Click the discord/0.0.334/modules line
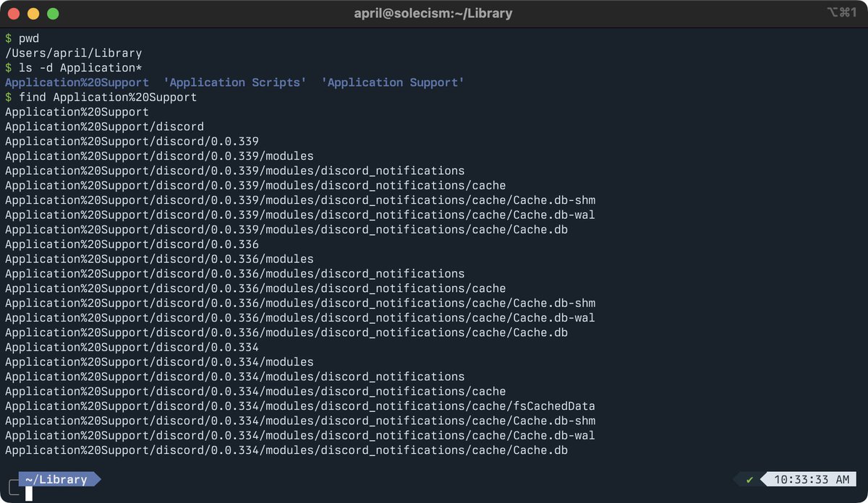The width and height of the screenshot is (868, 503). [x=159, y=361]
